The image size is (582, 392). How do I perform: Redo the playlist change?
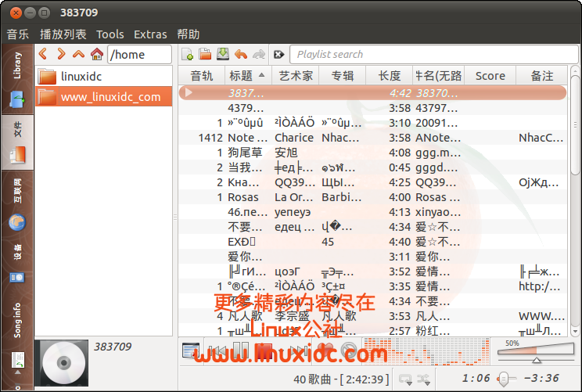[259, 54]
